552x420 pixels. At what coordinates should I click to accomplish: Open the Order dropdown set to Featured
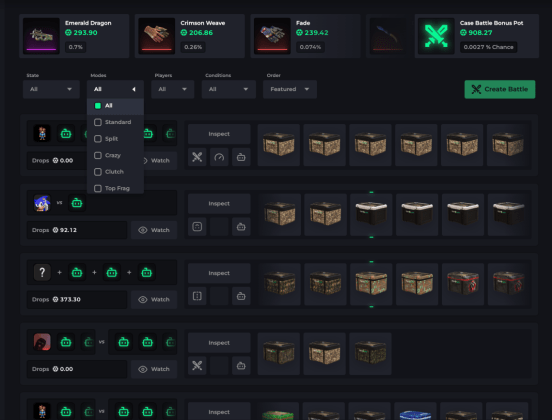pyautogui.click(x=290, y=89)
